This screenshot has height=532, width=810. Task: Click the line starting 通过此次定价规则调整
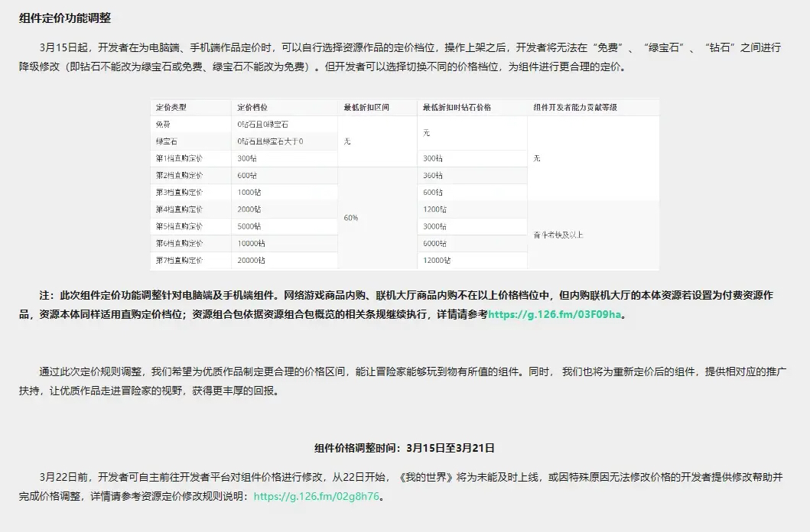pos(413,371)
